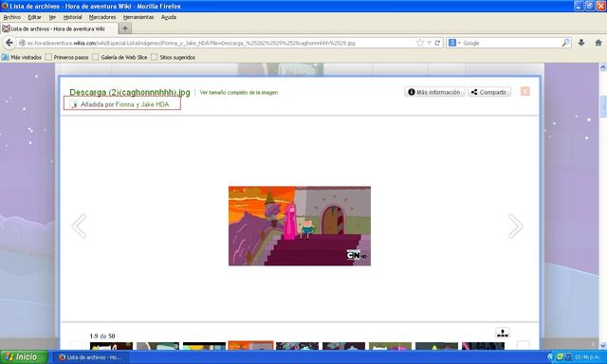607x364 pixels.
Task: Open the URL history dropdown arrow
Action: click(430, 43)
